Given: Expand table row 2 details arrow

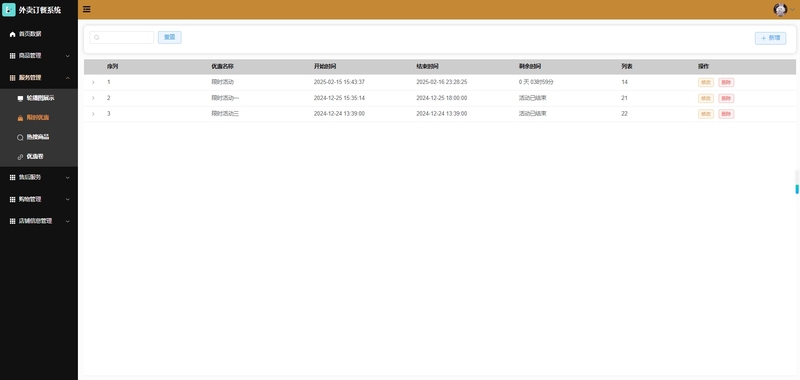Looking at the screenshot, I should pyautogui.click(x=93, y=98).
